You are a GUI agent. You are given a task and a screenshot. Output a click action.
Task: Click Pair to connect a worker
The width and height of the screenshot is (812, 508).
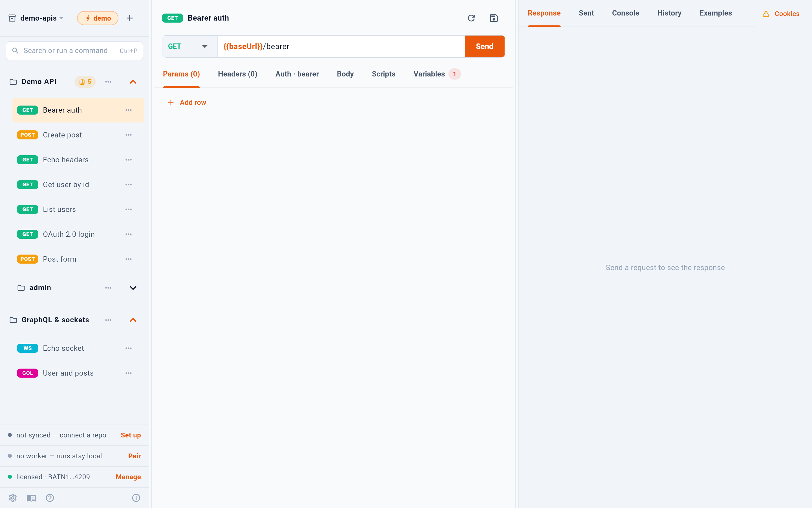point(134,456)
